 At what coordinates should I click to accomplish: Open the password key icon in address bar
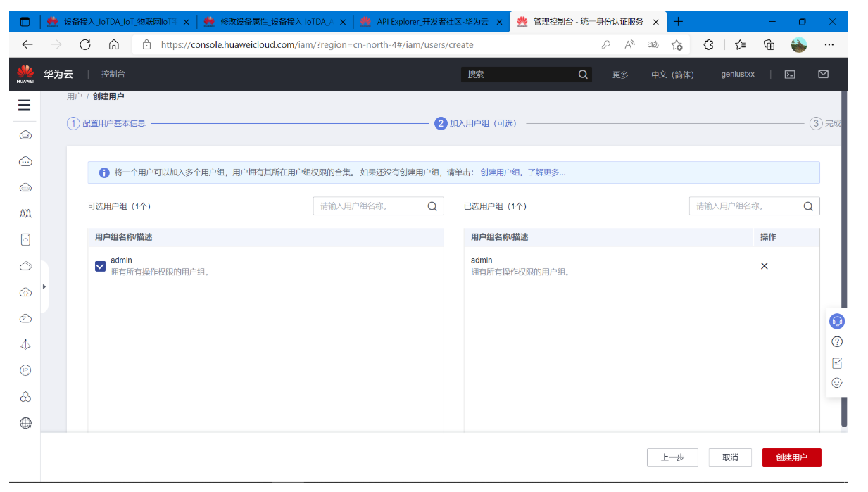(605, 44)
